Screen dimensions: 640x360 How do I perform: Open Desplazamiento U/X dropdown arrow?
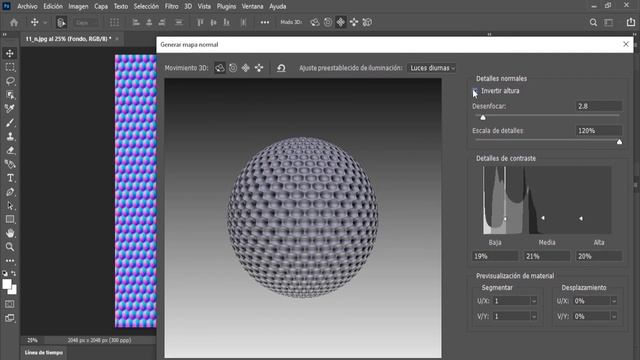pos(613,301)
